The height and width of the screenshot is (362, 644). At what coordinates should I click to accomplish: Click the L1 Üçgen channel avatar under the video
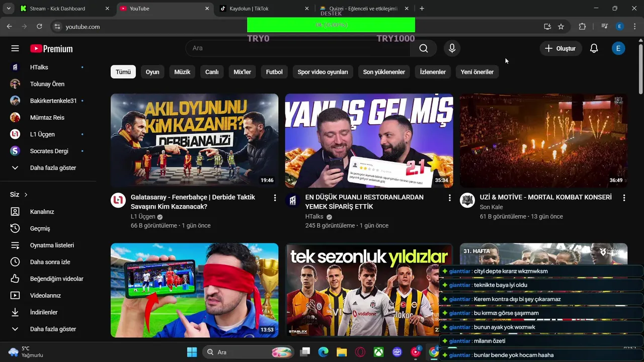click(118, 200)
